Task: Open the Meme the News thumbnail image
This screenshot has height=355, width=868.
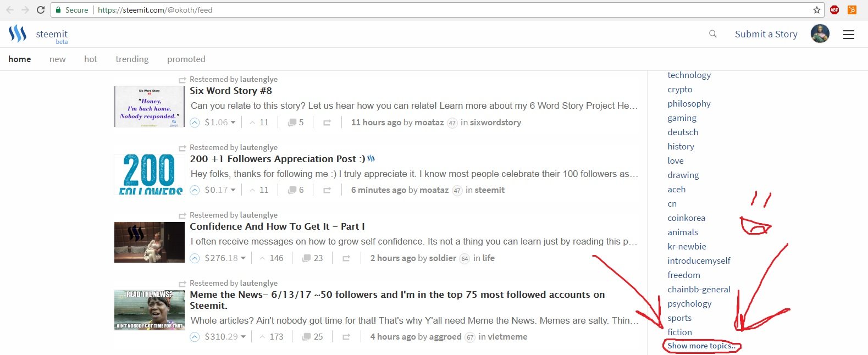Action: (150, 310)
